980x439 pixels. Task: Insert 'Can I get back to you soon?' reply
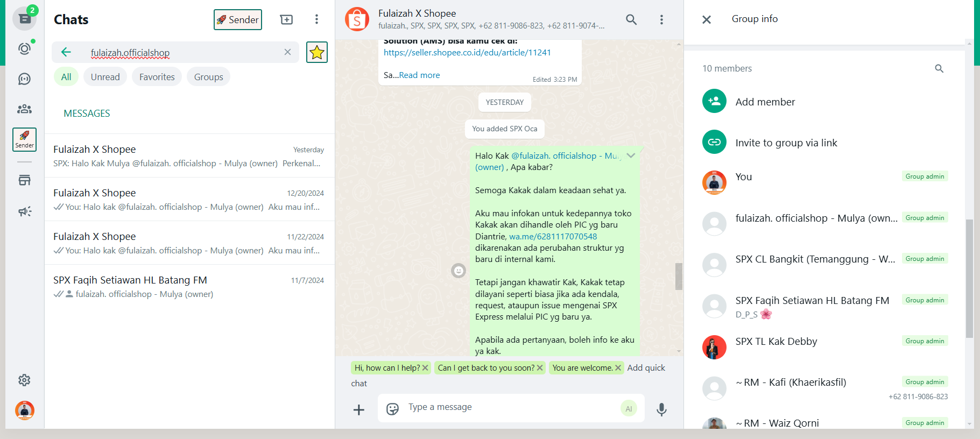click(486, 368)
